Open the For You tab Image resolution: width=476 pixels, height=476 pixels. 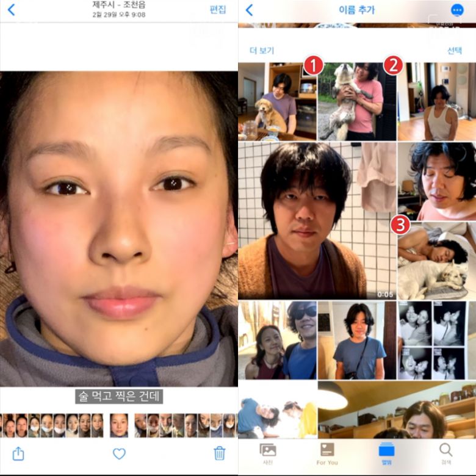pyautogui.click(x=327, y=454)
